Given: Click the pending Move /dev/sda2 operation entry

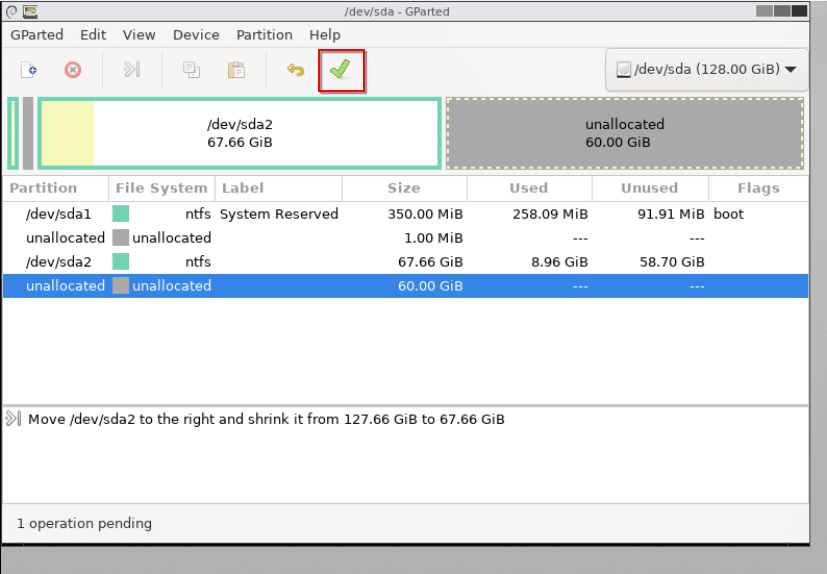Looking at the screenshot, I should 266,419.
